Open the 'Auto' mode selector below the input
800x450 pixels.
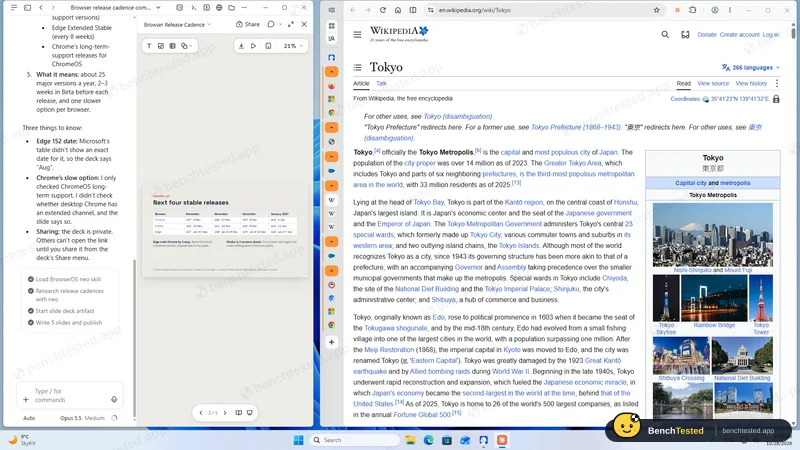(x=29, y=418)
